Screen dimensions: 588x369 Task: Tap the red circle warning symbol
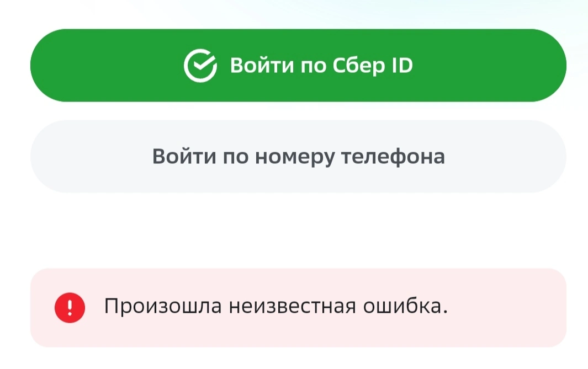(70, 308)
